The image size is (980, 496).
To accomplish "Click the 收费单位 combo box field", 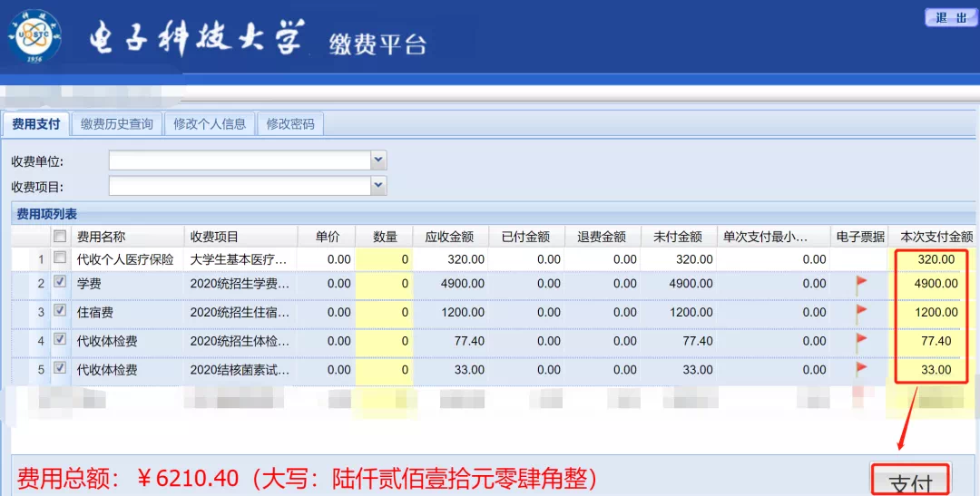I will coord(240,160).
